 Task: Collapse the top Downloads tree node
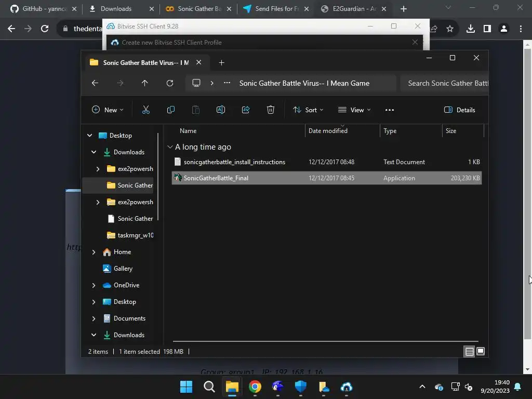pos(94,152)
